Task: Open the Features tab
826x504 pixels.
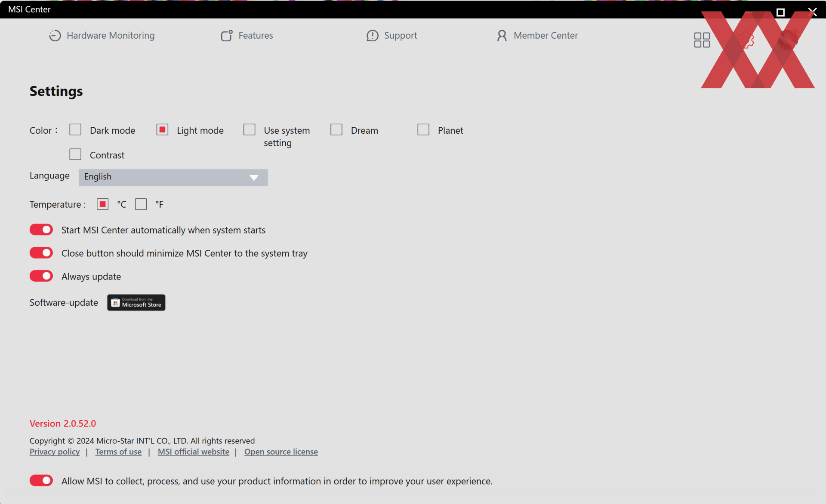Action: click(247, 35)
